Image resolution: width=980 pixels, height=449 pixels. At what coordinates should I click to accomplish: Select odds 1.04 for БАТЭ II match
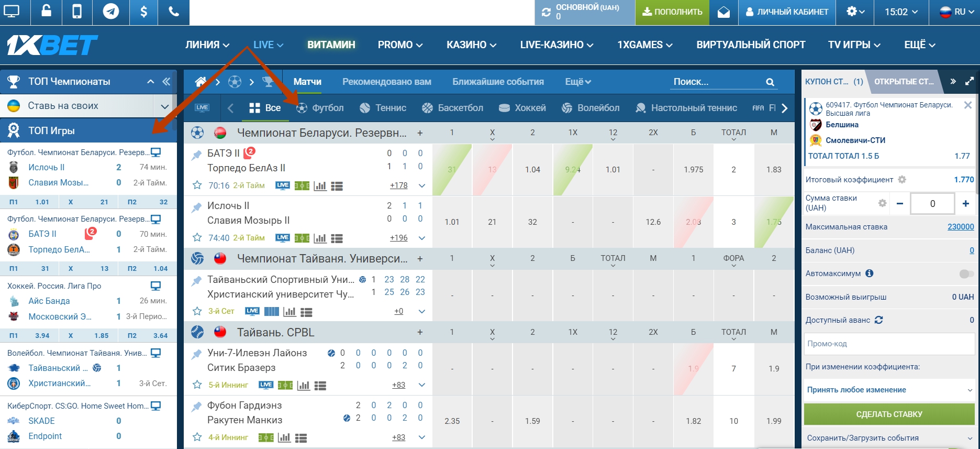pyautogui.click(x=532, y=170)
